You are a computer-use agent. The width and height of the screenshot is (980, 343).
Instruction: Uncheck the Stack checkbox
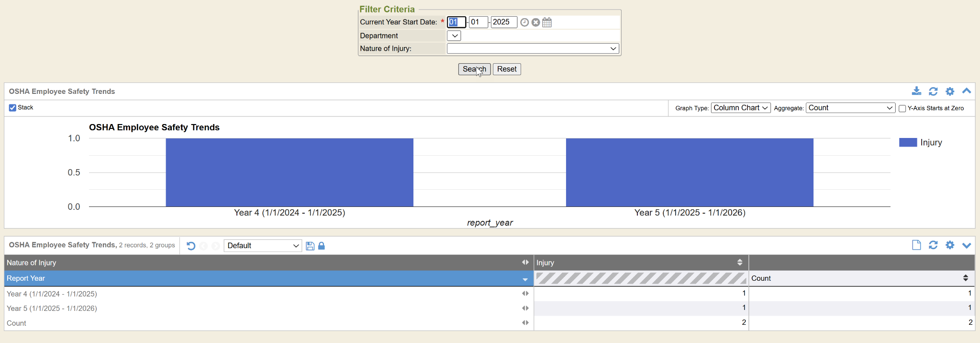pos(12,108)
